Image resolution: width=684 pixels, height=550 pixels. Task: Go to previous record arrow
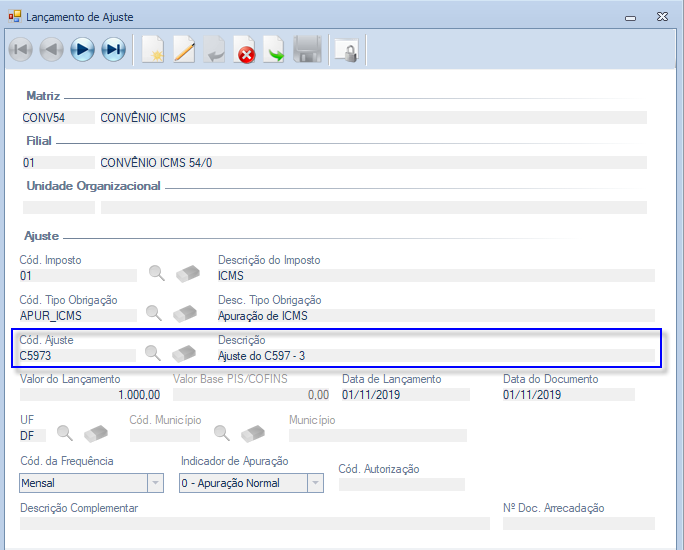pos(51,49)
